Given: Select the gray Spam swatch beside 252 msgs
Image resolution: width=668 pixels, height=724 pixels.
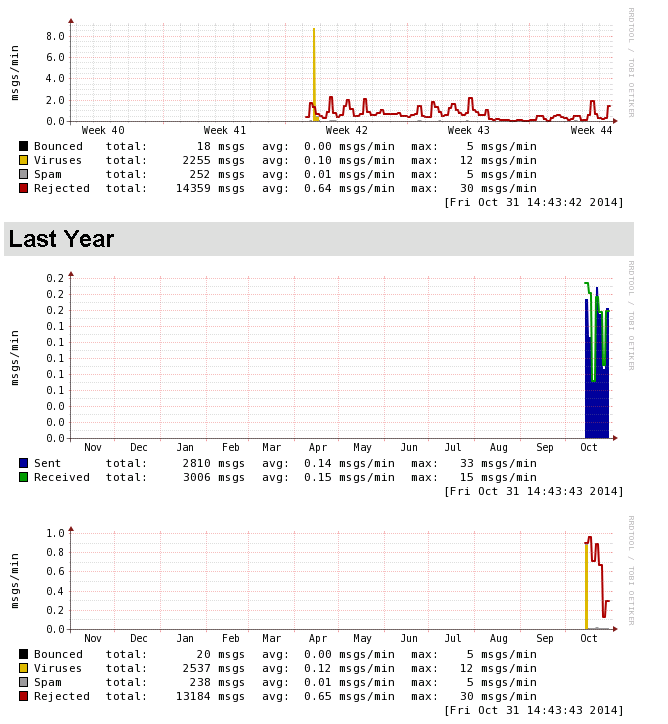Looking at the screenshot, I should [x=24, y=174].
